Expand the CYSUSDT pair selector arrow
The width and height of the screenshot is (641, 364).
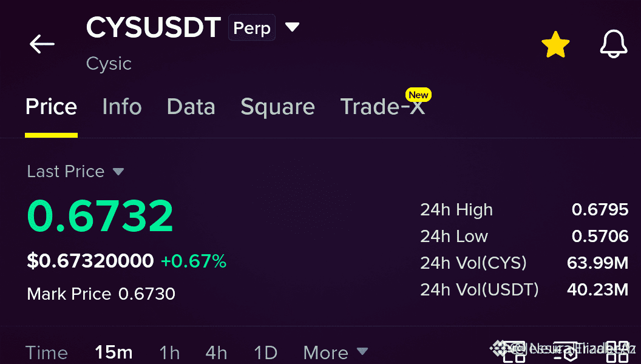coord(293,27)
